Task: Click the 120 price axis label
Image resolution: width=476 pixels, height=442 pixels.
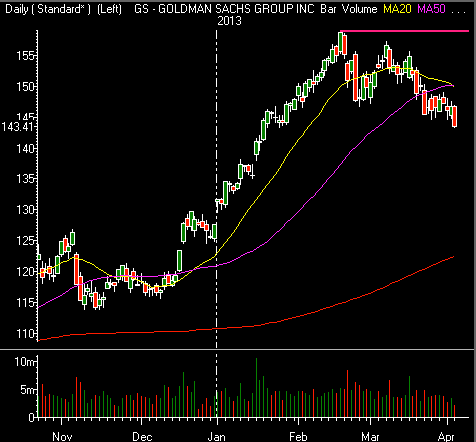Action: (x=25, y=271)
